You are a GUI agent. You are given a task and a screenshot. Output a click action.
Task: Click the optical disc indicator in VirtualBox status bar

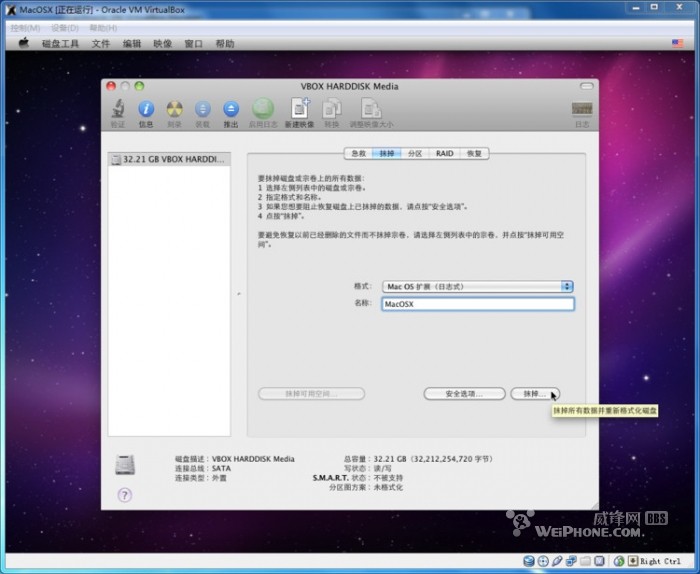pos(543,561)
